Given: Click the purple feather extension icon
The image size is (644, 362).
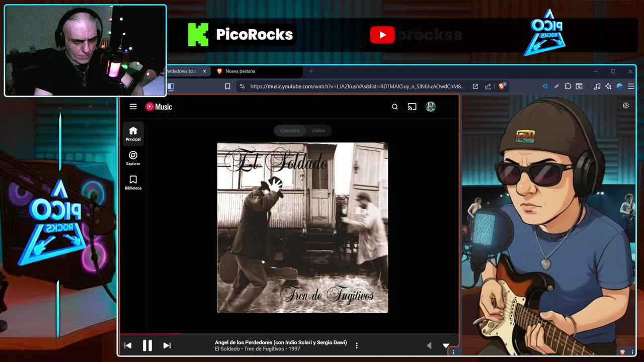Looking at the screenshot, I should click(x=556, y=86).
